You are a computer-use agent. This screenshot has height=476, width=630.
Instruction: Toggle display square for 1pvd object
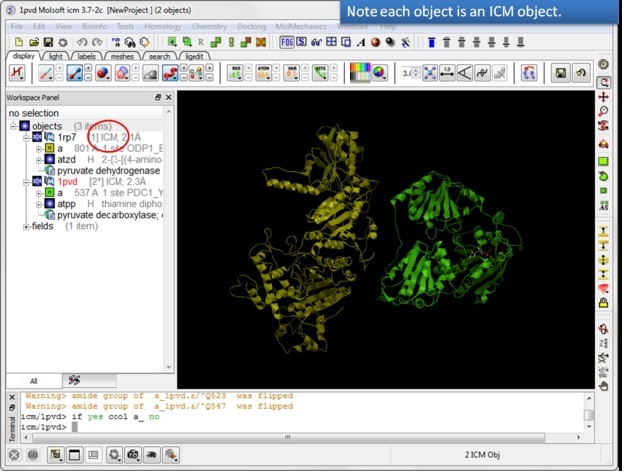coord(37,181)
